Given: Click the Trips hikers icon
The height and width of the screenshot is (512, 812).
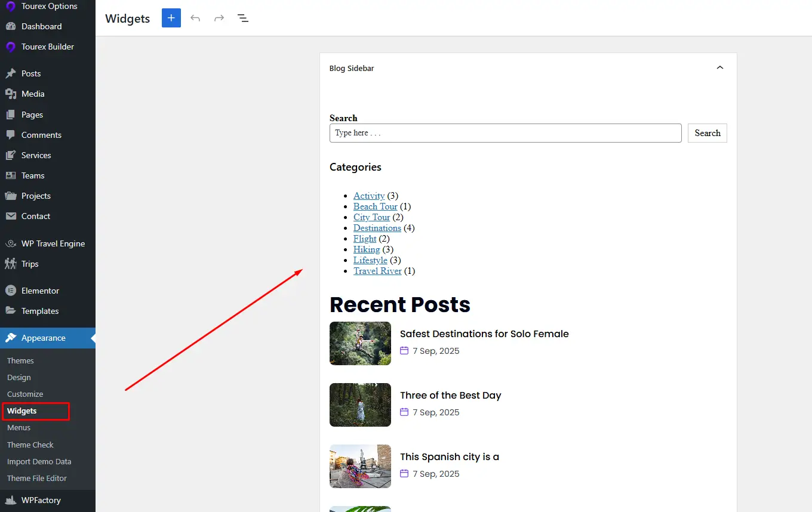Looking at the screenshot, I should tap(10, 264).
